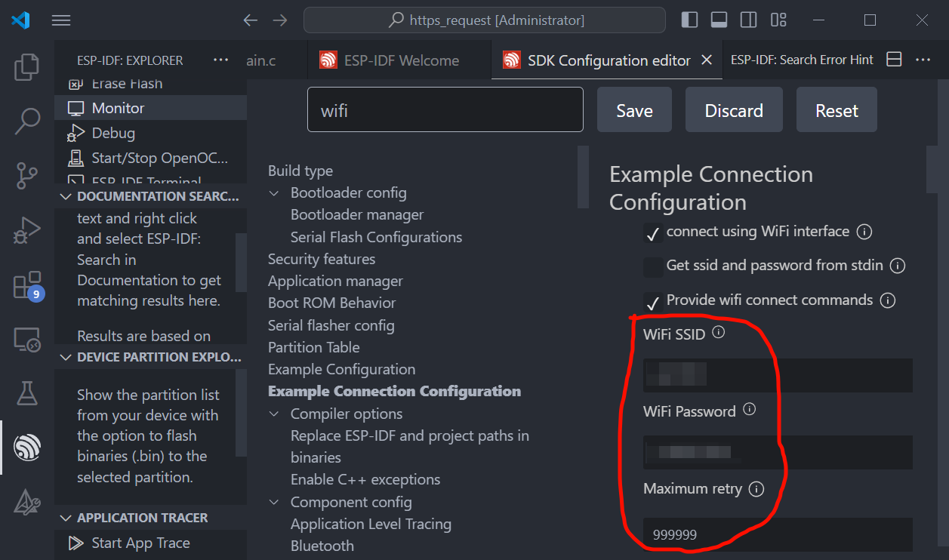Check Get ssid and password from stdin
Image resolution: width=949 pixels, height=560 pixels.
(653, 267)
